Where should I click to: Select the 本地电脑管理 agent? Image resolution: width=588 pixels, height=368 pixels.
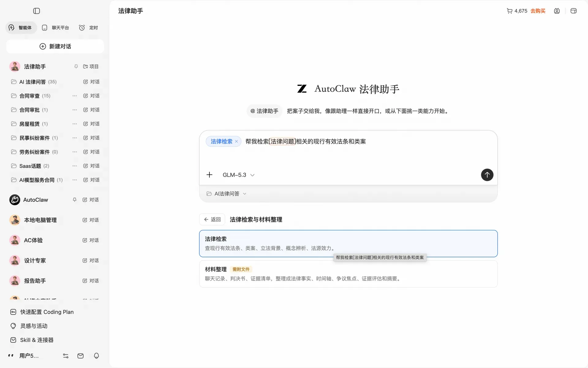coord(40,220)
